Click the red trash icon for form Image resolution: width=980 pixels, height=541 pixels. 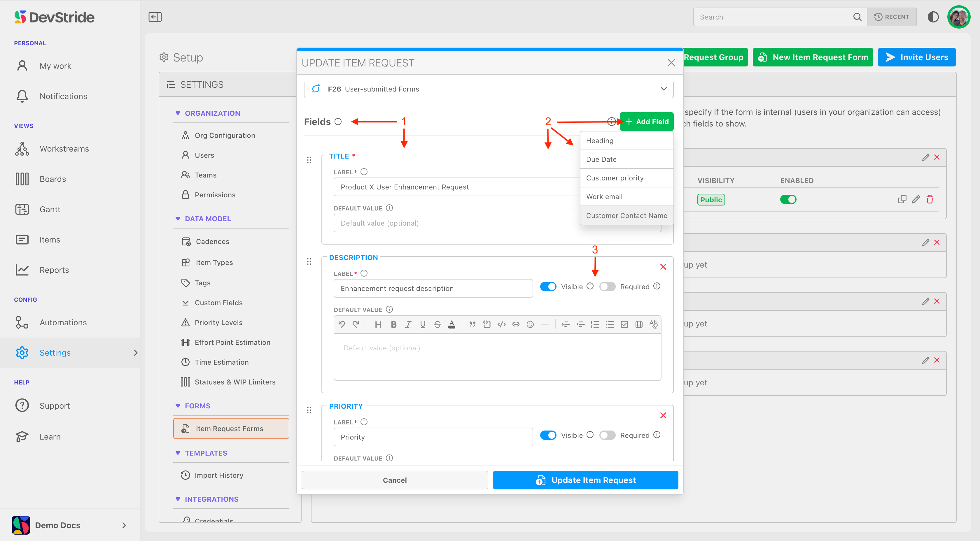tap(930, 199)
